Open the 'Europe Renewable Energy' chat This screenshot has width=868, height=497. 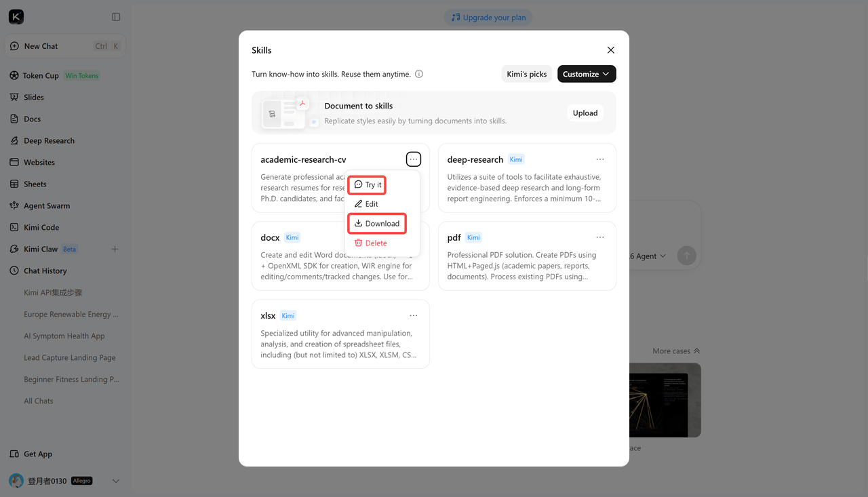click(x=71, y=315)
